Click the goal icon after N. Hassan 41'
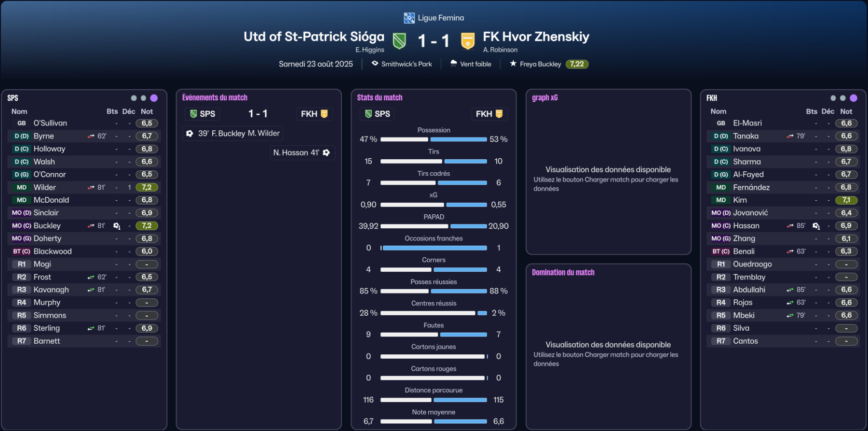 tap(326, 153)
